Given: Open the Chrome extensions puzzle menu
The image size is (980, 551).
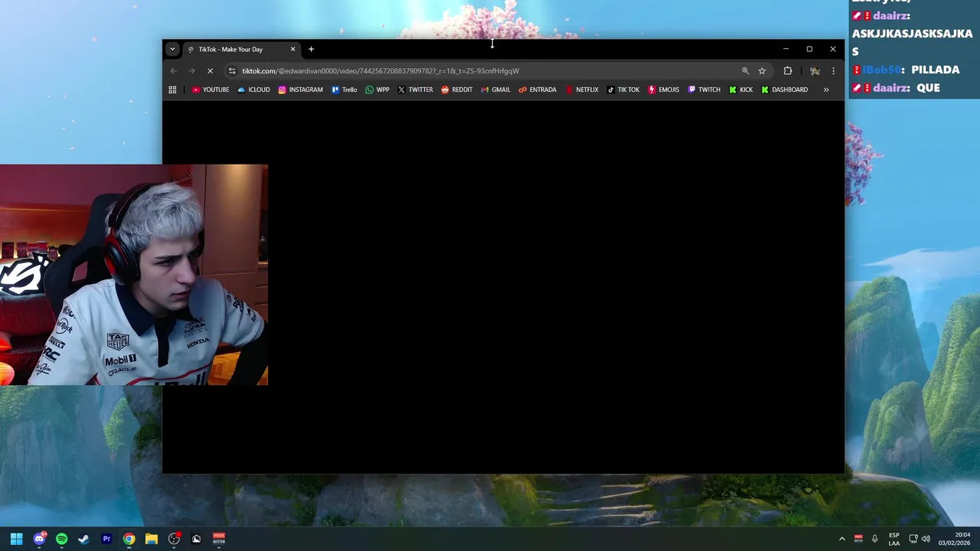Looking at the screenshot, I should point(788,71).
